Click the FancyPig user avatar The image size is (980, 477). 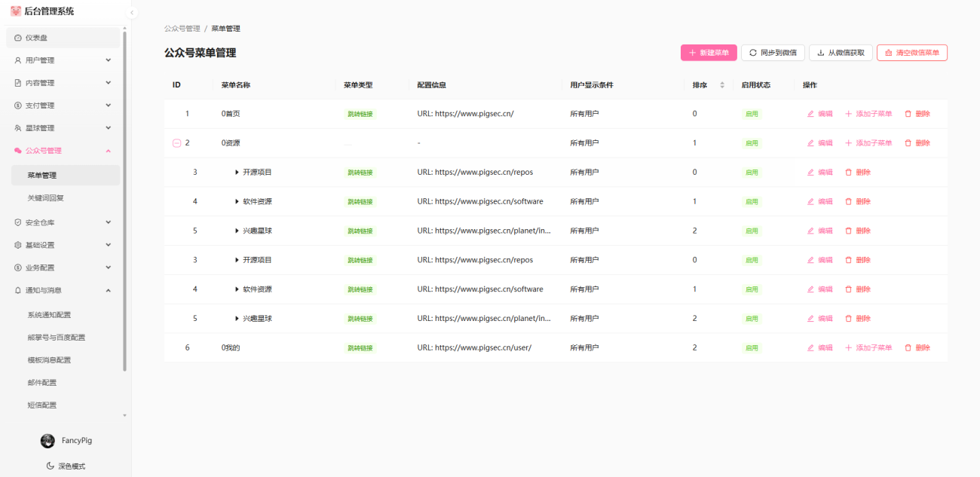pos(47,441)
